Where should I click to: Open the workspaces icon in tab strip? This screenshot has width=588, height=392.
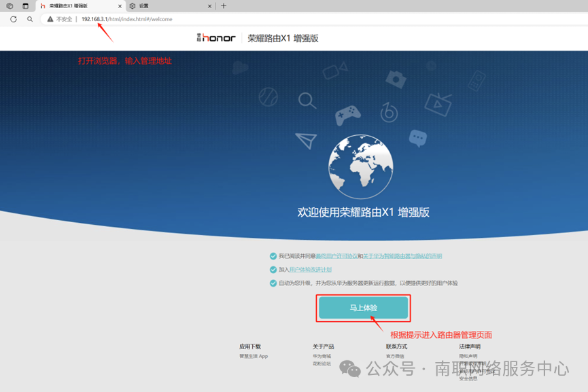click(10, 6)
